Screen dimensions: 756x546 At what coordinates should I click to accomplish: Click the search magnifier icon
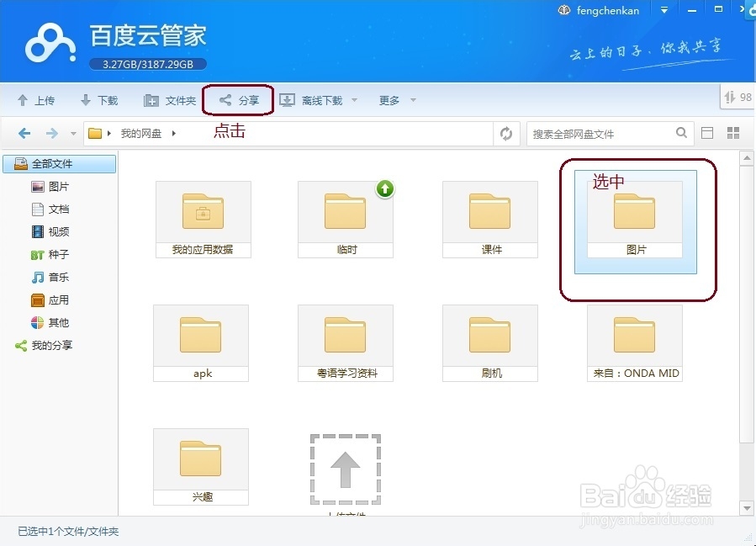(682, 132)
